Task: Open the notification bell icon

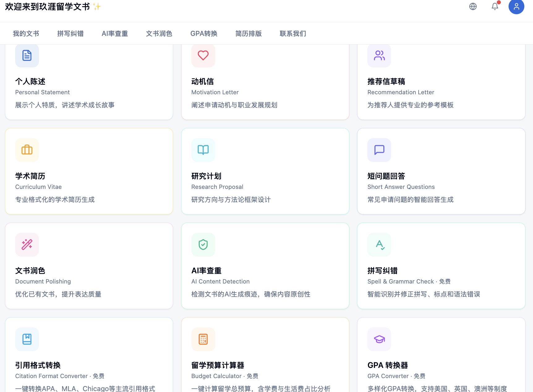Action: click(495, 6)
